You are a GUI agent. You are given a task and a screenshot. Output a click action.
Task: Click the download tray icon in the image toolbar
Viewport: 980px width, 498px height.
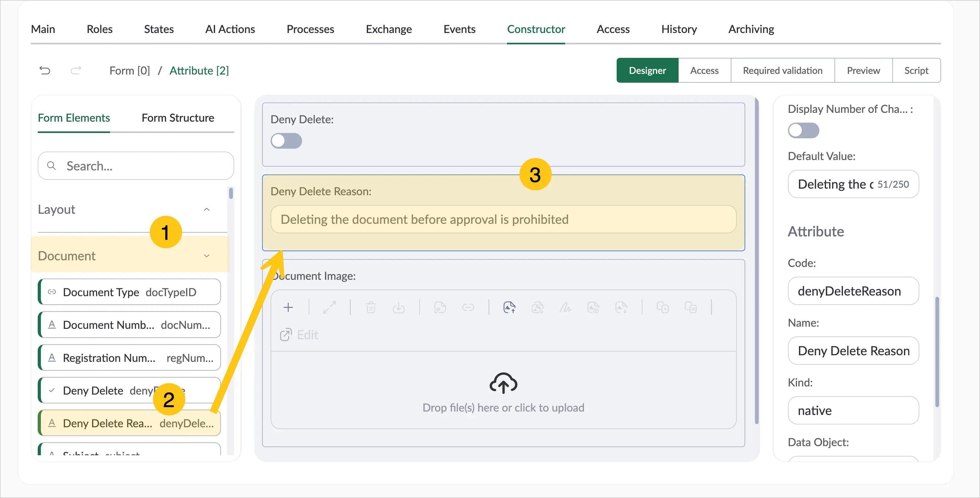pos(399,307)
